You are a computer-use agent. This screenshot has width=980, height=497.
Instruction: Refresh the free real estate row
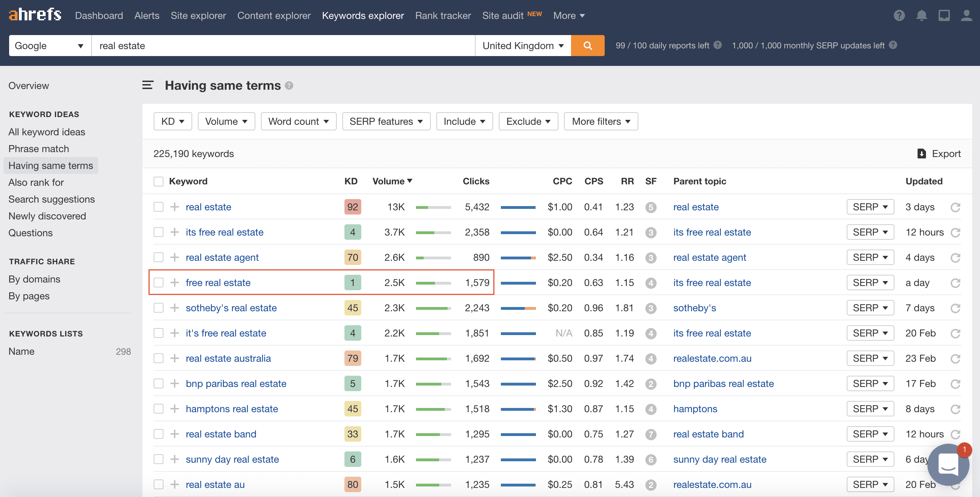955,283
